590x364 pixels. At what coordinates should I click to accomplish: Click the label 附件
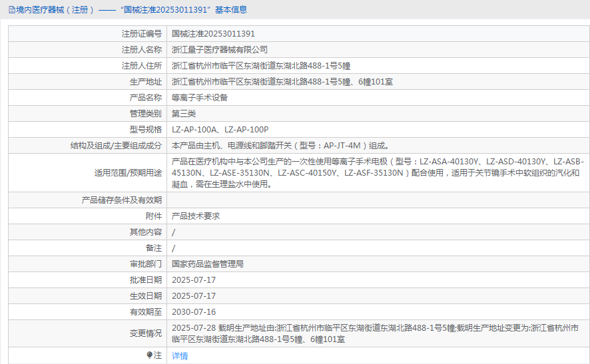[154, 216]
